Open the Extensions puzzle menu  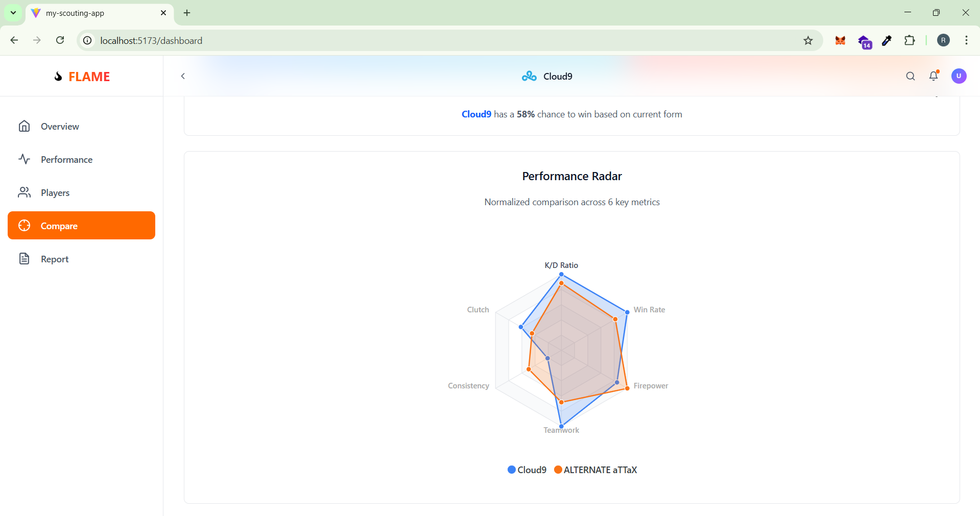click(910, 40)
